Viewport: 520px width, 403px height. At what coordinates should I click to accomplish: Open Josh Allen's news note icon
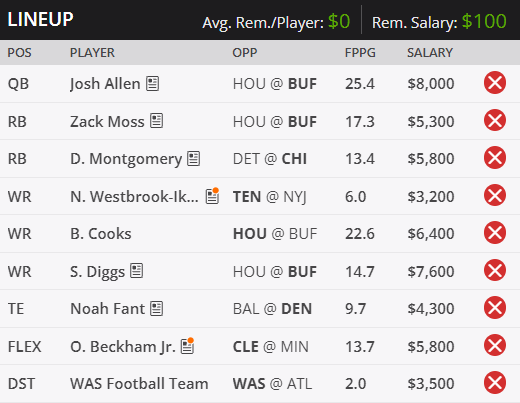(x=153, y=83)
